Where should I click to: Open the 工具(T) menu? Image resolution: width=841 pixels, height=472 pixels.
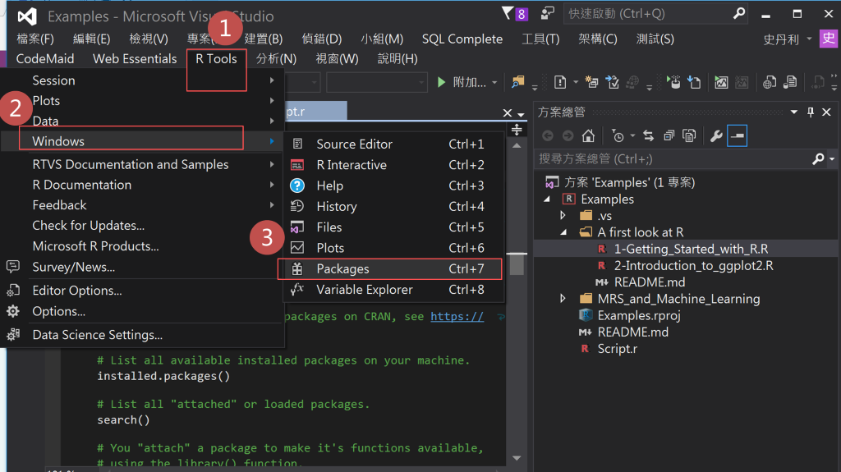pos(540,39)
